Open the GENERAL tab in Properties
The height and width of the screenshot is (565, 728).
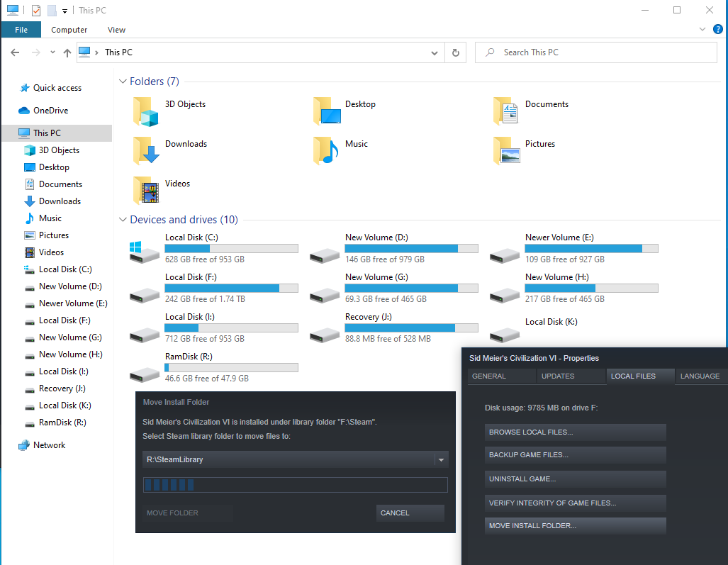point(502,376)
